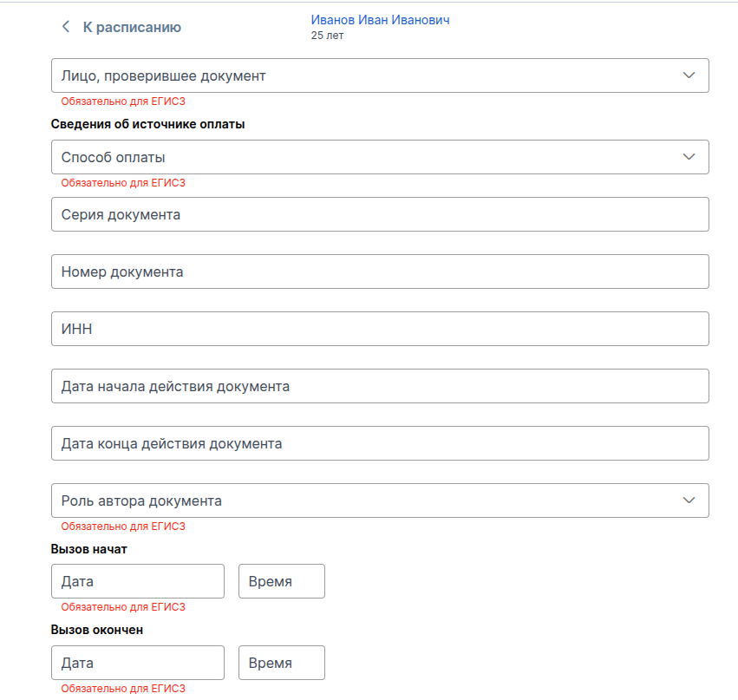Click into Номер документа field
The width and height of the screenshot is (738, 700).
(380, 271)
